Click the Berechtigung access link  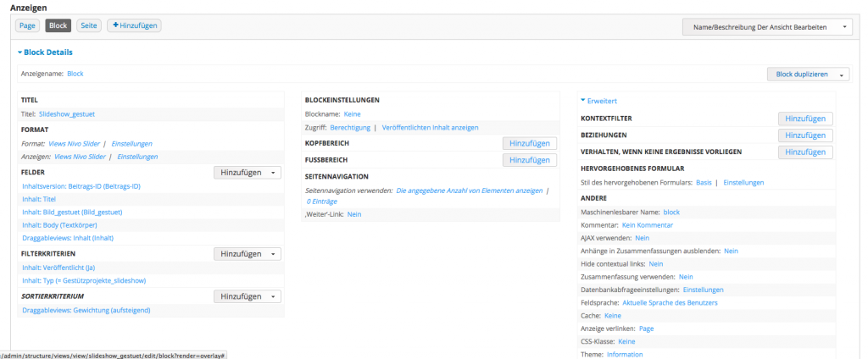(x=350, y=127)
